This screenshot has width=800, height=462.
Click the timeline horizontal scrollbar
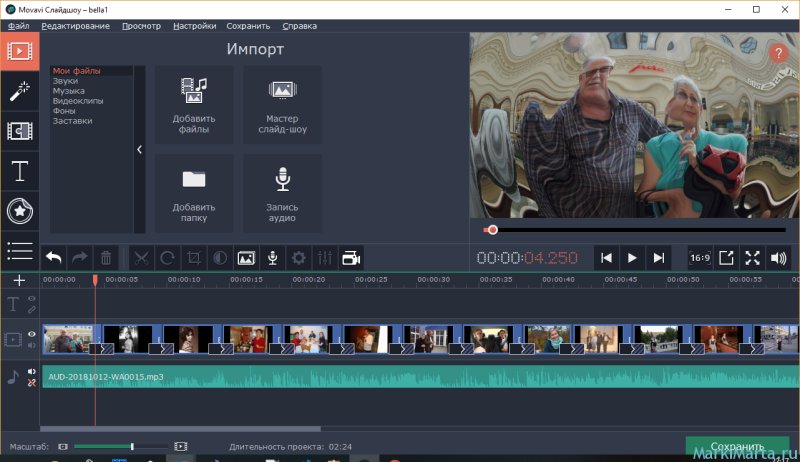[x=180, y=429]
